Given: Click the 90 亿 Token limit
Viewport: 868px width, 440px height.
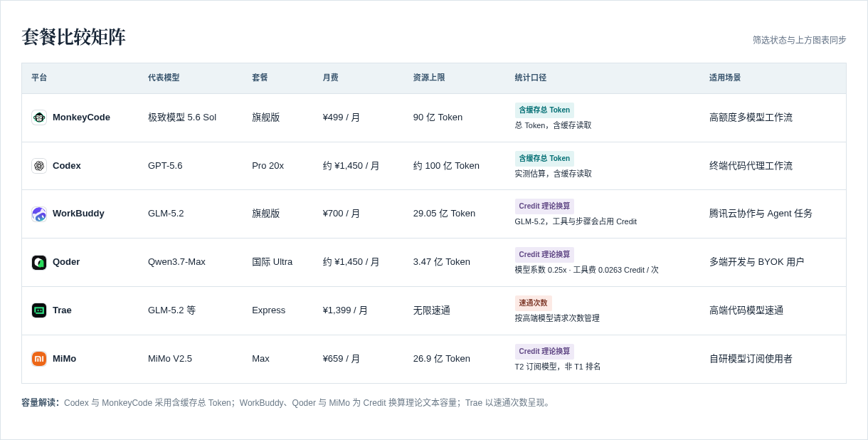Looking at the screenshot, I should click(x=438, y=117).
